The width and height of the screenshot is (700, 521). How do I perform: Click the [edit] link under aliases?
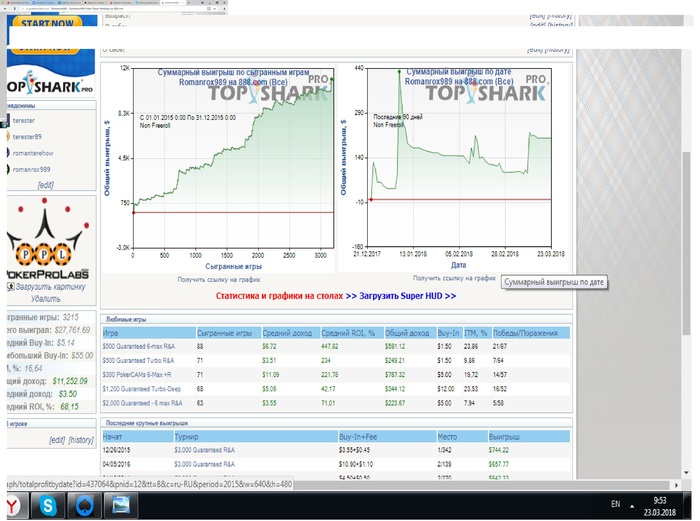point(46,184)
